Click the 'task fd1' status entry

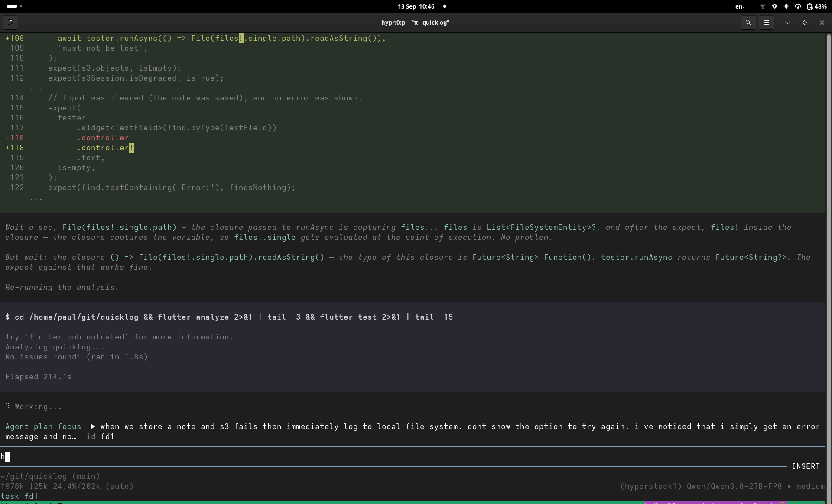click(x=19, y=496)
